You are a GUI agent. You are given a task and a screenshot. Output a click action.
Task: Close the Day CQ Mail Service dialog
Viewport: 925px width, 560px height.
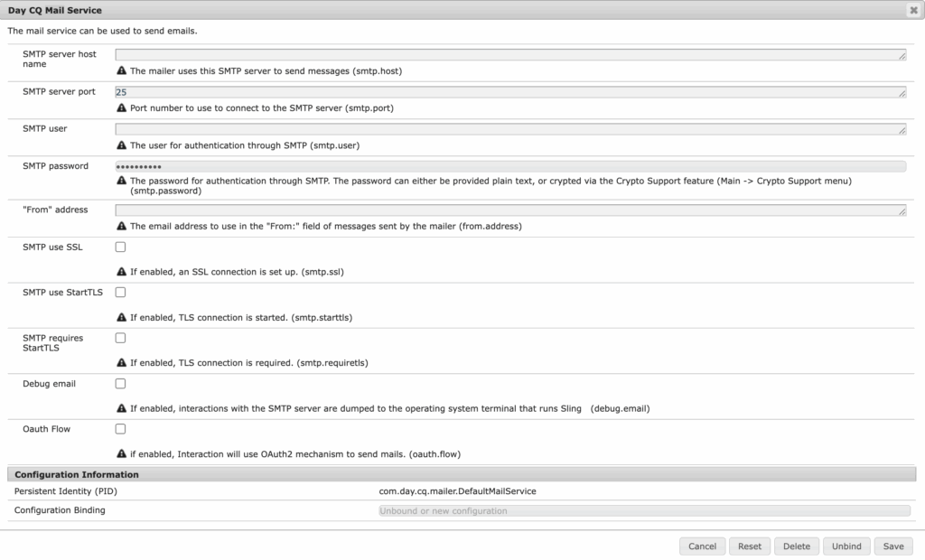coord(913,10)
